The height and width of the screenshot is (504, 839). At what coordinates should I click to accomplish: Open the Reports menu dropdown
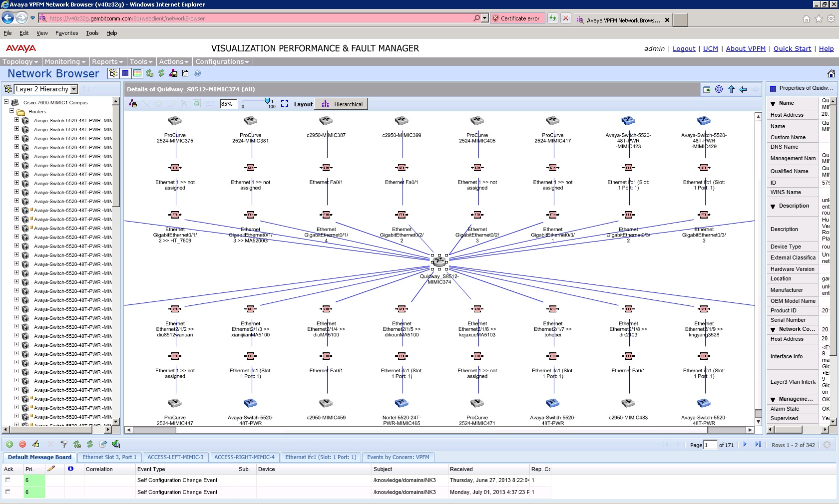point(108,62)
